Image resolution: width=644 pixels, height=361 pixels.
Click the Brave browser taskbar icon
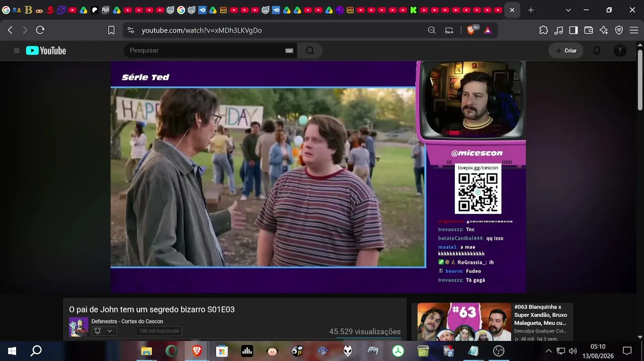pyautogui.click(x=197, y=351)
